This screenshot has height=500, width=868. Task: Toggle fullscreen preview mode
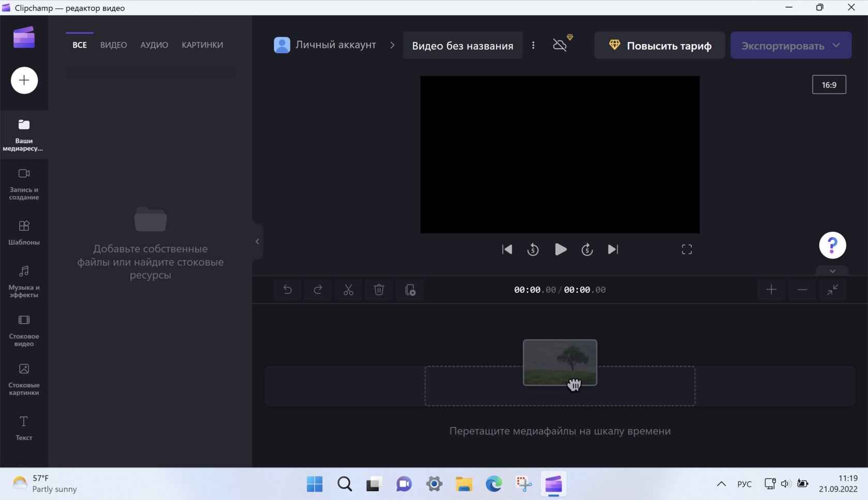pyautogui.click(x=687, y=250)
